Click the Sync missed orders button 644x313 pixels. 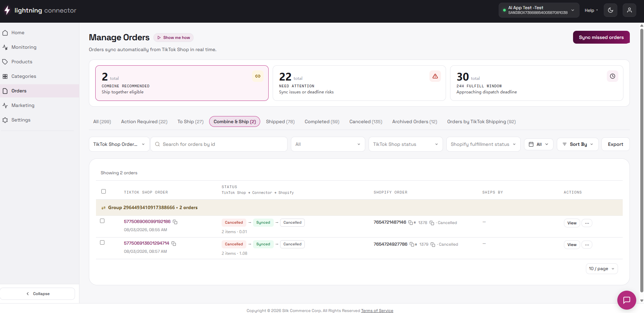601,37
